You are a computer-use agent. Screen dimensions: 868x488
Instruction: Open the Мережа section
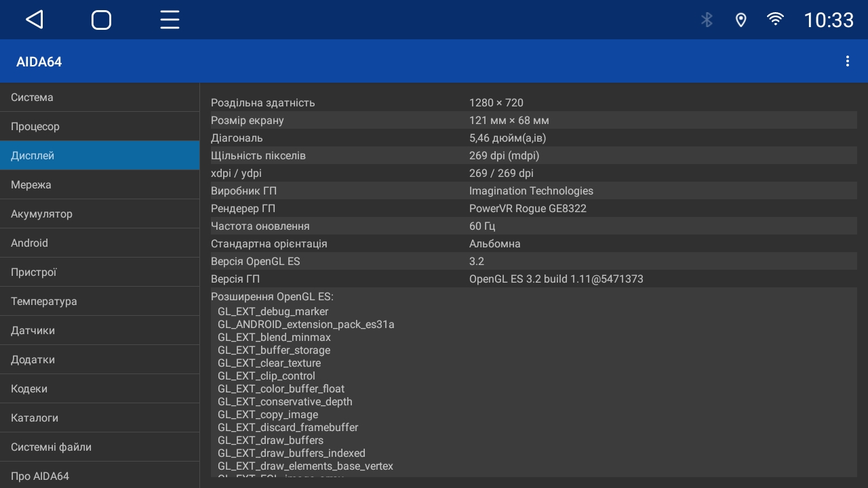(100, 185)
